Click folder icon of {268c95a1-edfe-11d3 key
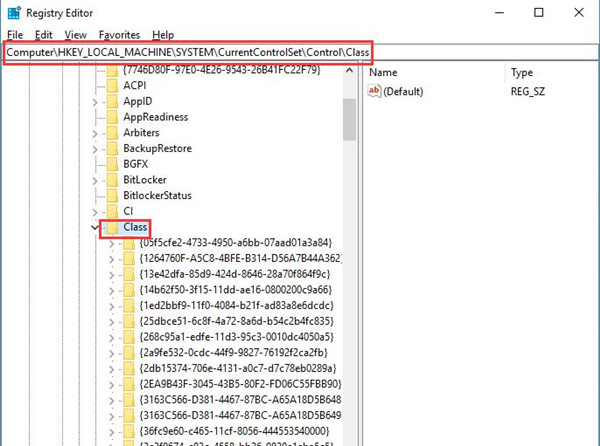 point(129,337)
